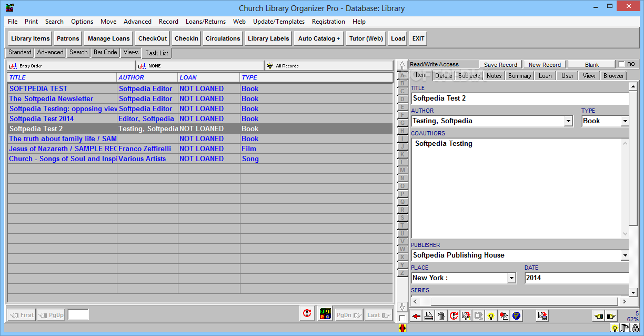Click the red back arrow icon
This screenshot has width=644, height=336.
click(x=416, y=316)
